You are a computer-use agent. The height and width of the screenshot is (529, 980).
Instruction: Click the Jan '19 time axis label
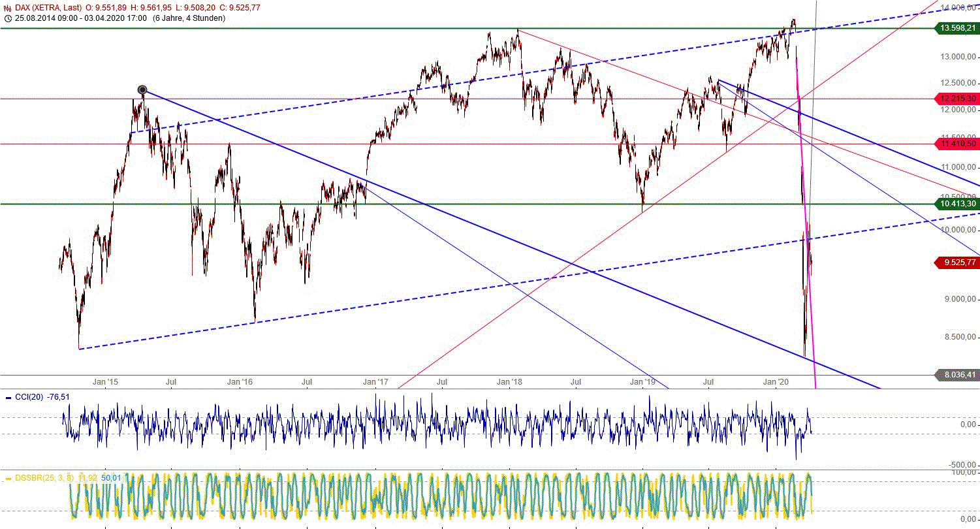tap(644, 381)
